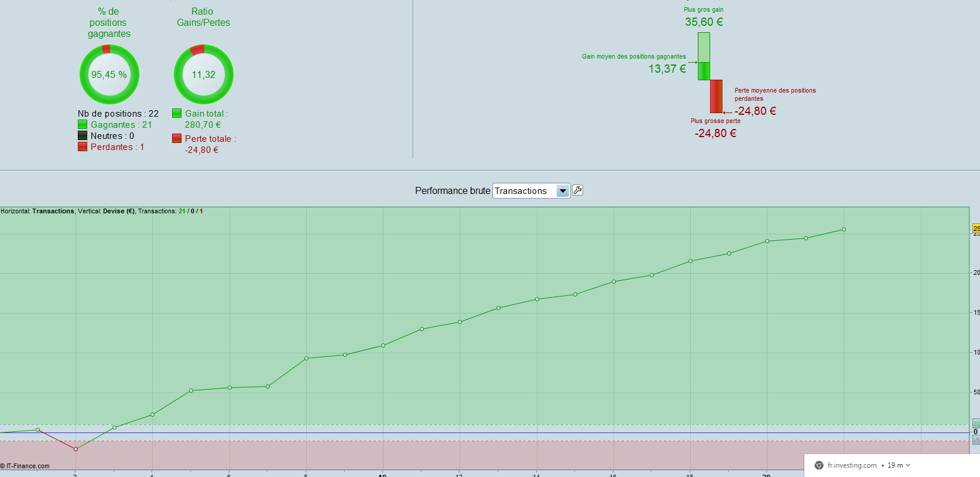Click the Chrome icon in the notification
This screenshot has width=980, height=477.
[x=819, y=465]
